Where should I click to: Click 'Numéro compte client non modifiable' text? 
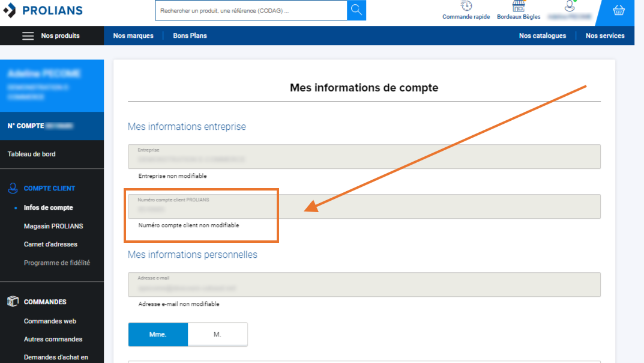click(x=188, y=225)
